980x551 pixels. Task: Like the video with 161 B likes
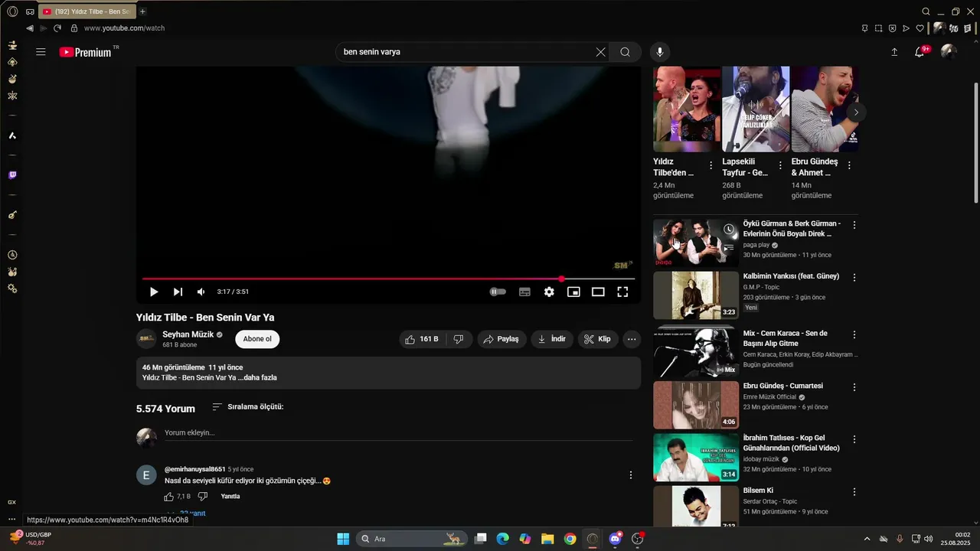tap(422, 339)
